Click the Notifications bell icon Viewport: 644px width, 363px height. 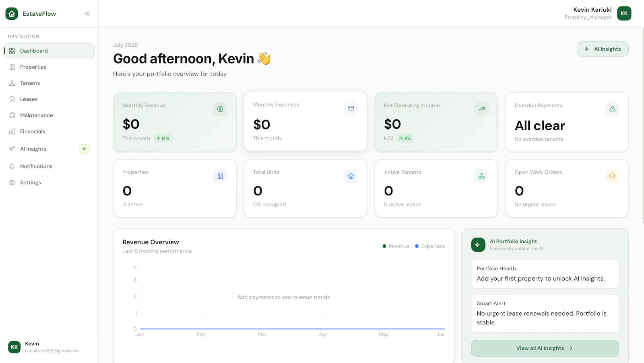12,166
